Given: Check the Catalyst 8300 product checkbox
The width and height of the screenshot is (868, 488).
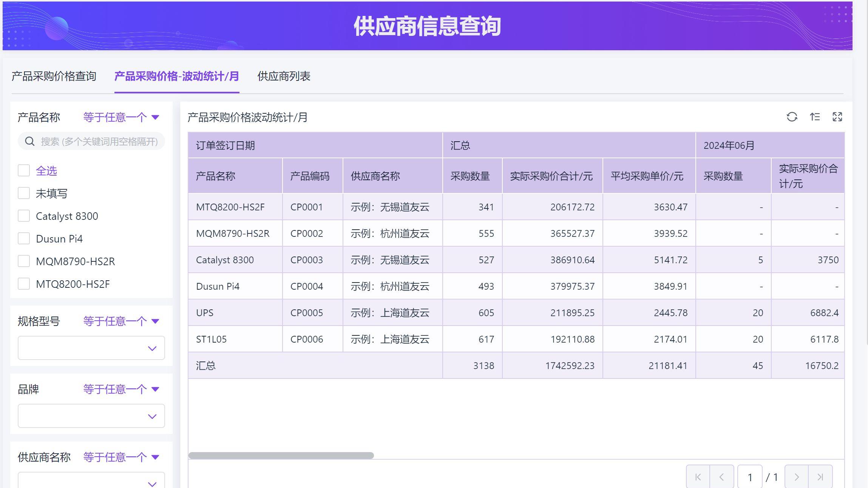Looking at the screenshot, I should pyautogui.click(x=24, y=216).
